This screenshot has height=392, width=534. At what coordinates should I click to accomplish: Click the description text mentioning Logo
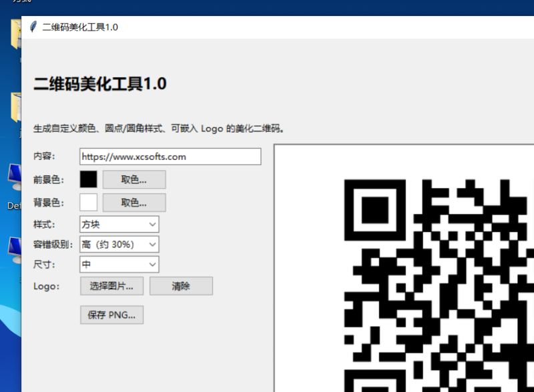click(159, 129)
